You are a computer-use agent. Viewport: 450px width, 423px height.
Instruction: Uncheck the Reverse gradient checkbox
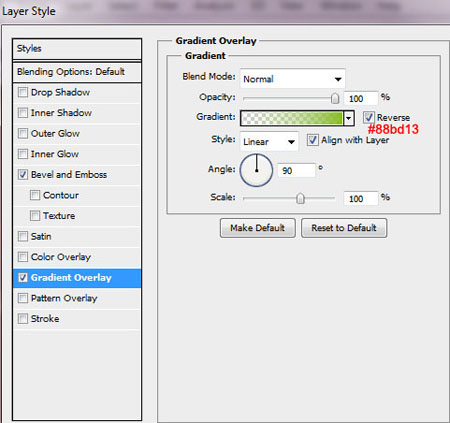(x=369, y=117)
